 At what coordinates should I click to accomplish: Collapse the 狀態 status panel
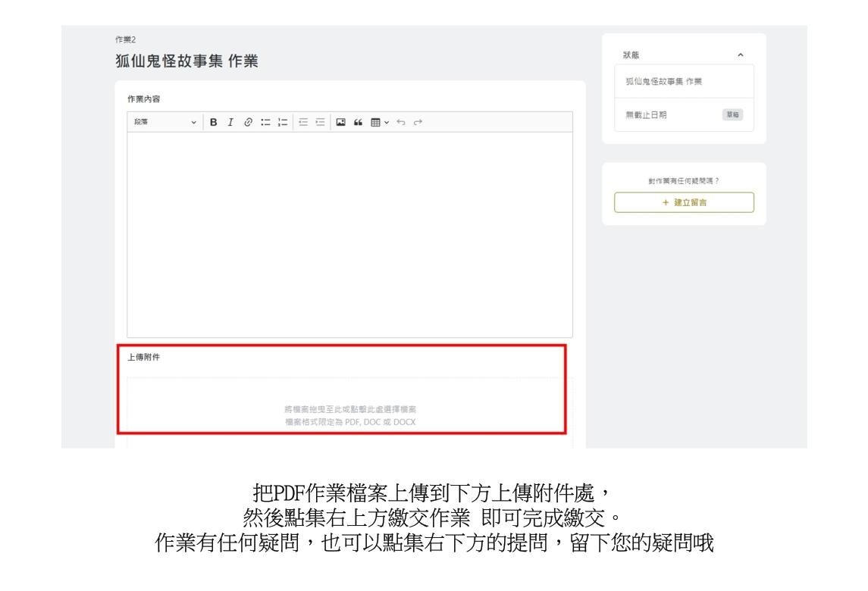(x=740, y=55)
